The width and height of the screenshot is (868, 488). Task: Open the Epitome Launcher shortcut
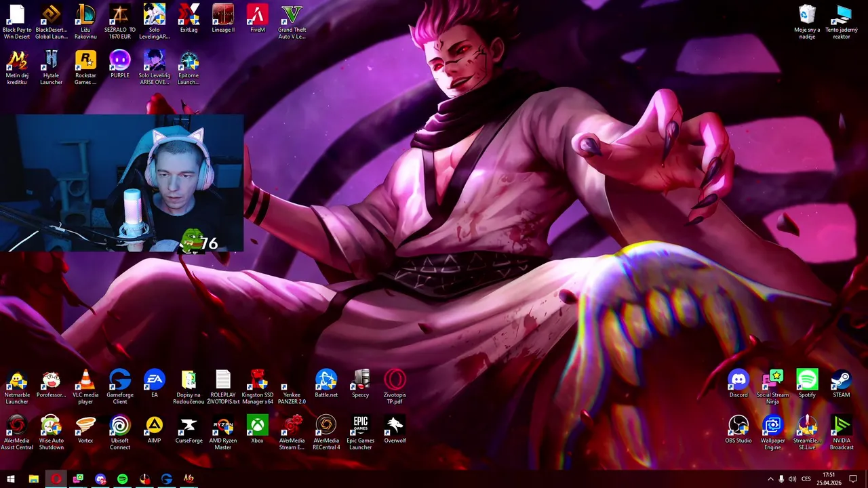tap(189, 68)
